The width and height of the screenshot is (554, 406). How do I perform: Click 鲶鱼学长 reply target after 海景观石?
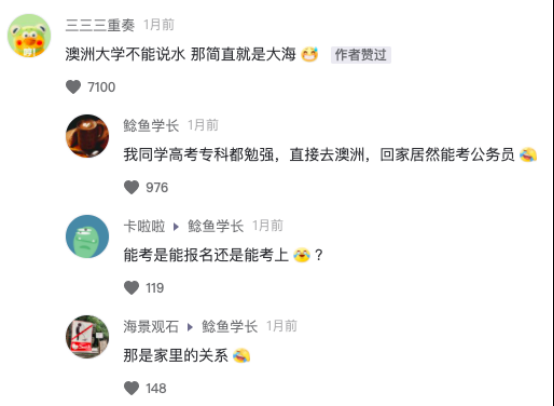click(x=230, y=326)
